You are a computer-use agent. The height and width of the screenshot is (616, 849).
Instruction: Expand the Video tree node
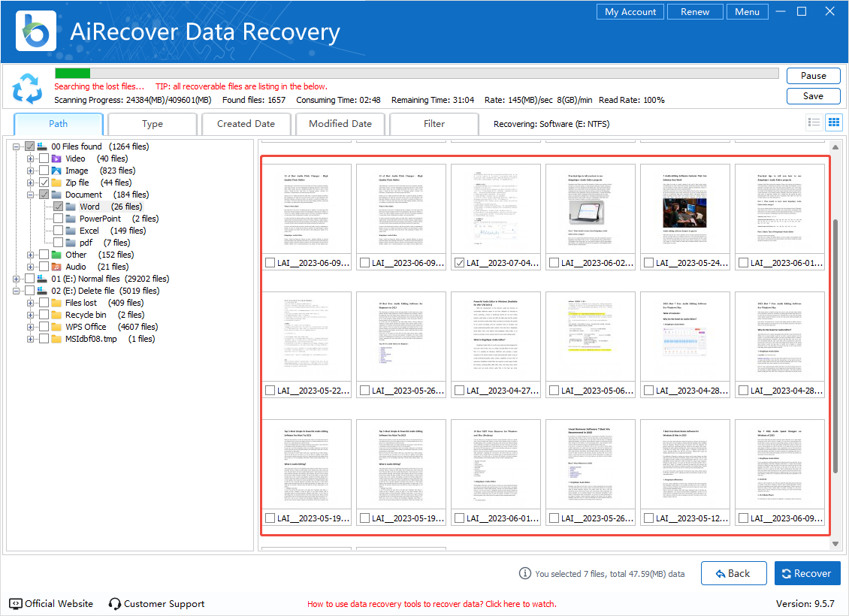[x=31, y=159]
